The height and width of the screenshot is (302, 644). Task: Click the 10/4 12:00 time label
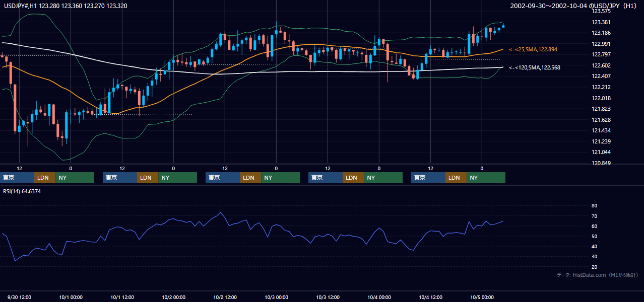point(430,297)
